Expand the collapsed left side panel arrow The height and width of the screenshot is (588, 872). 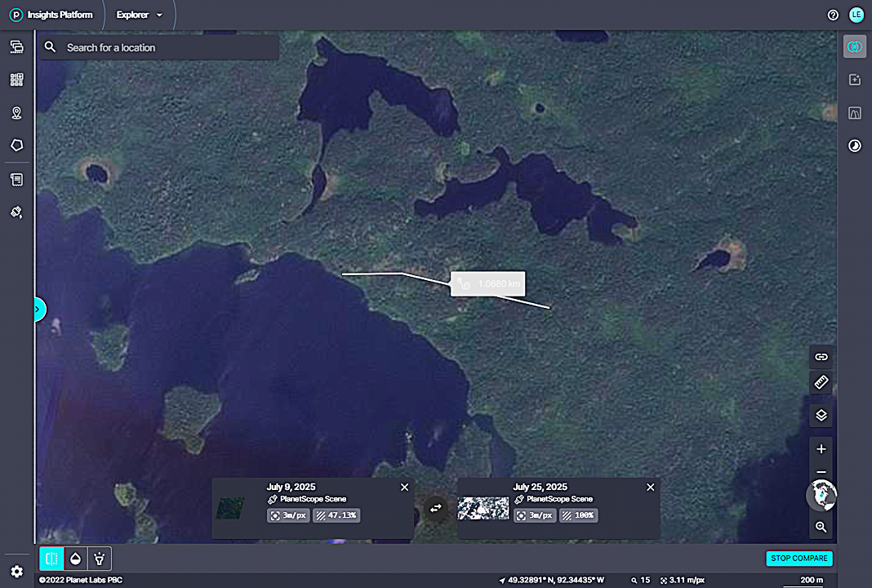point(38,309)
